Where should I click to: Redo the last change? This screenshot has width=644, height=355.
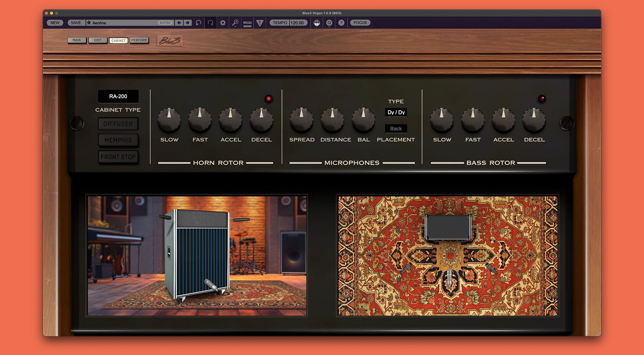click(x=211, y=23)
